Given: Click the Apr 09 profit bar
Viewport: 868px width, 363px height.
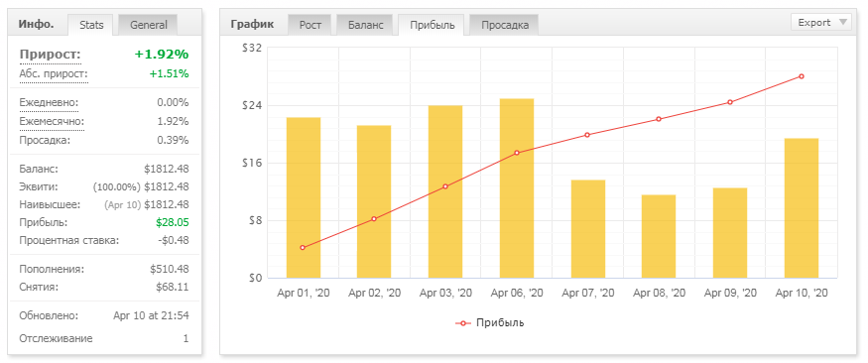Looking at the screenshot, I should (730, 233).
